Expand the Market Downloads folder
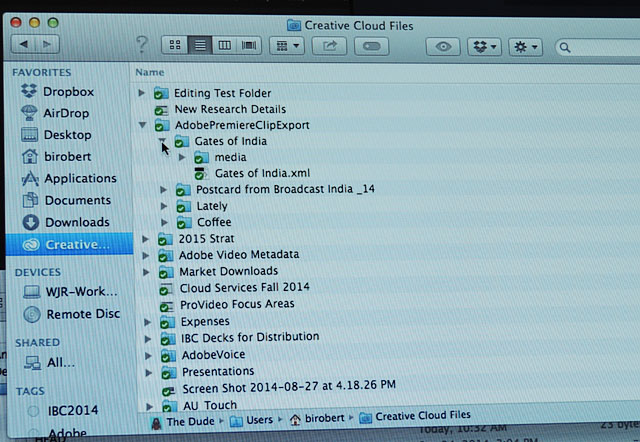The height and width of the screenshot is (442, 640). pos(146,272)
